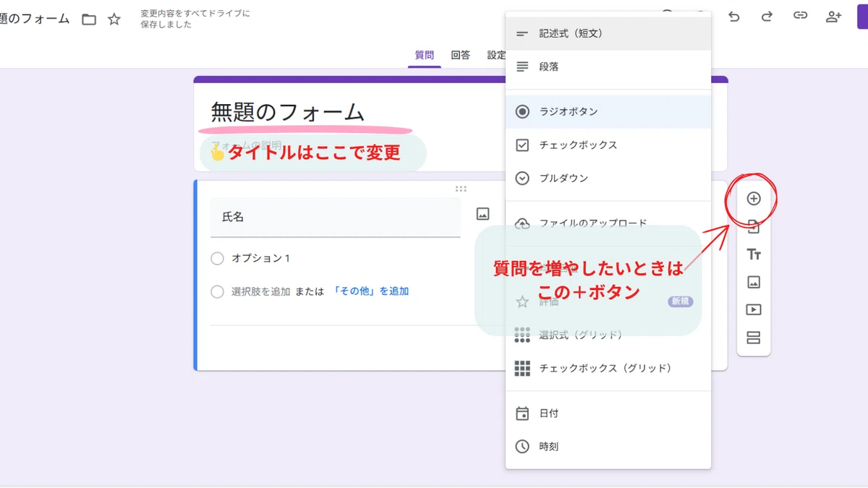Select ファイルのアップロード option
The height and width of the screenshot is (488, 868).
pos(608,223)
